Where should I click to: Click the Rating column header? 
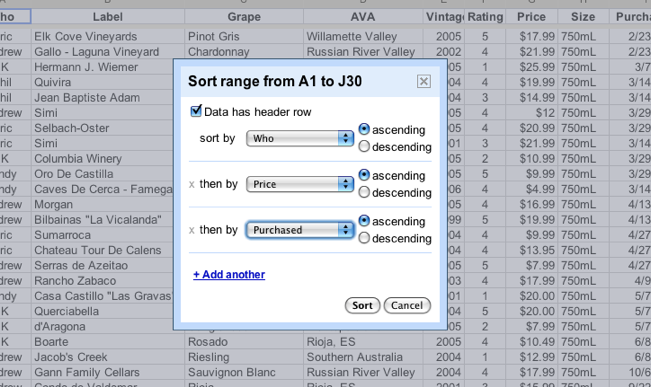coord(485,17)
